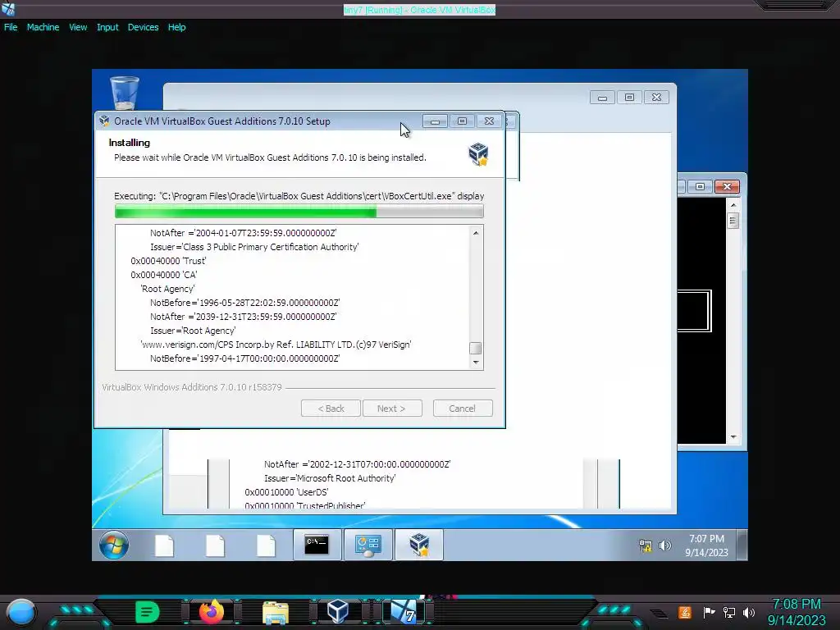
Task: Switch to Command Prompt taskbar item
Action: 317,545
